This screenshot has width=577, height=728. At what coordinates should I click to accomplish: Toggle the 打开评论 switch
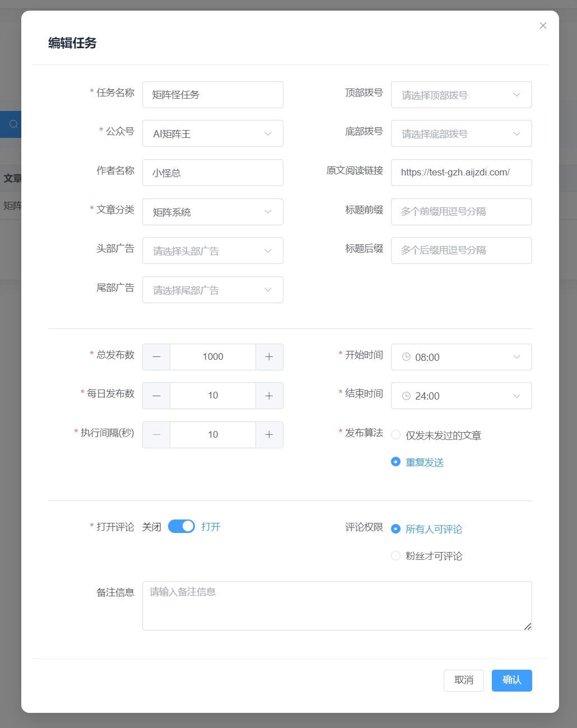[x=181, y=526]
